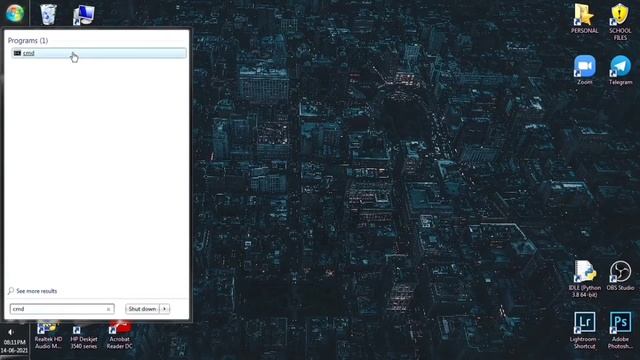Open the PERSONAL folder icon
Screen dimensions: 640x360
pos(584,19)
